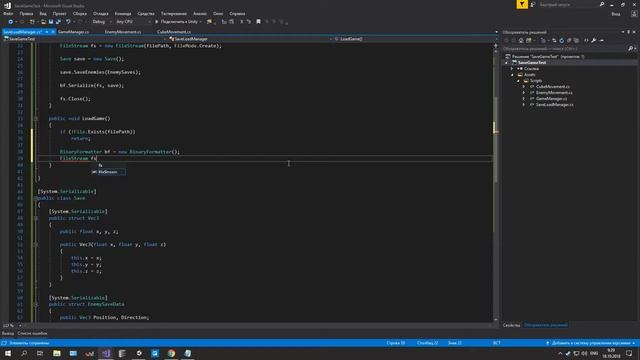Viewport: 640px width, 360px height.
Task: Switch to CubeMovement.cs tab
Action: (174, 32)
